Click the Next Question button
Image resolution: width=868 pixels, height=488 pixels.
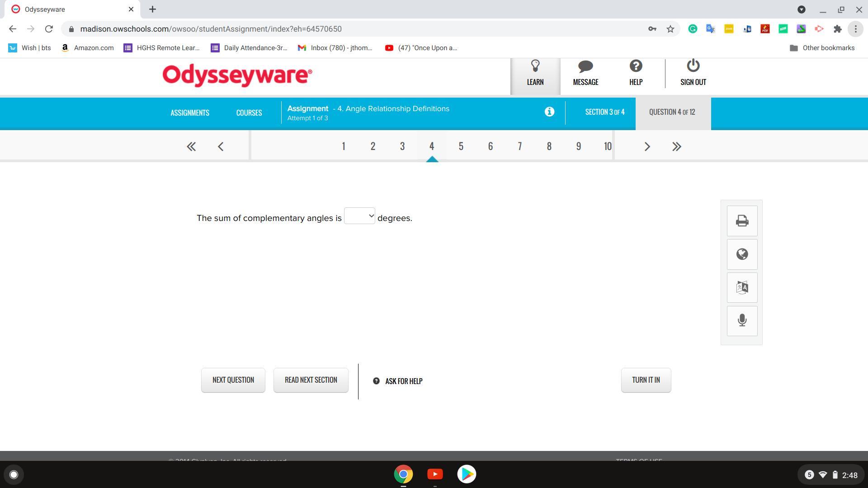pyautogui.click(x=233, y=380)
